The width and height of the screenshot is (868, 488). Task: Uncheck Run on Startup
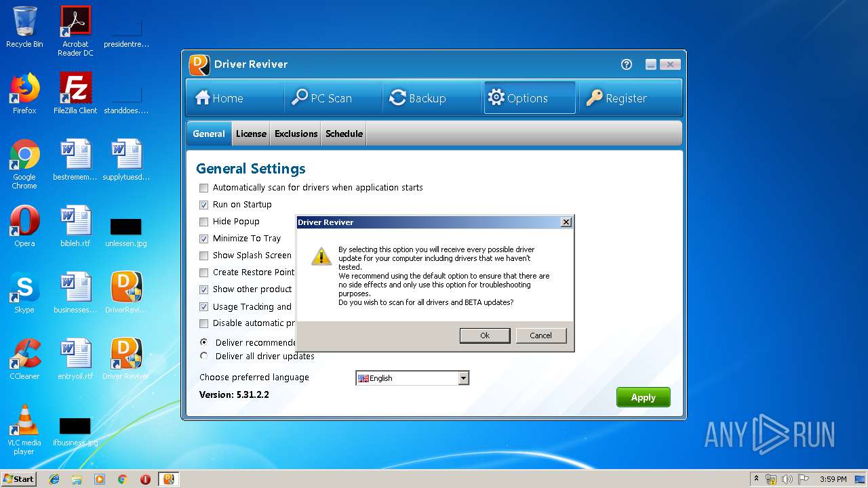[203, 205]
